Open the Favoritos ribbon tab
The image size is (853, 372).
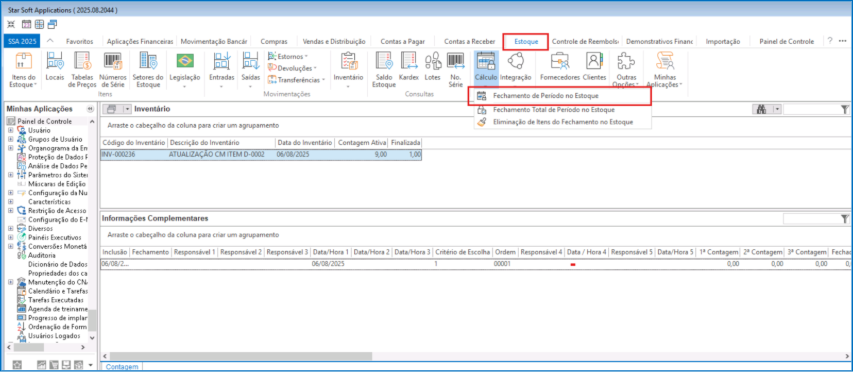[79, 41]
